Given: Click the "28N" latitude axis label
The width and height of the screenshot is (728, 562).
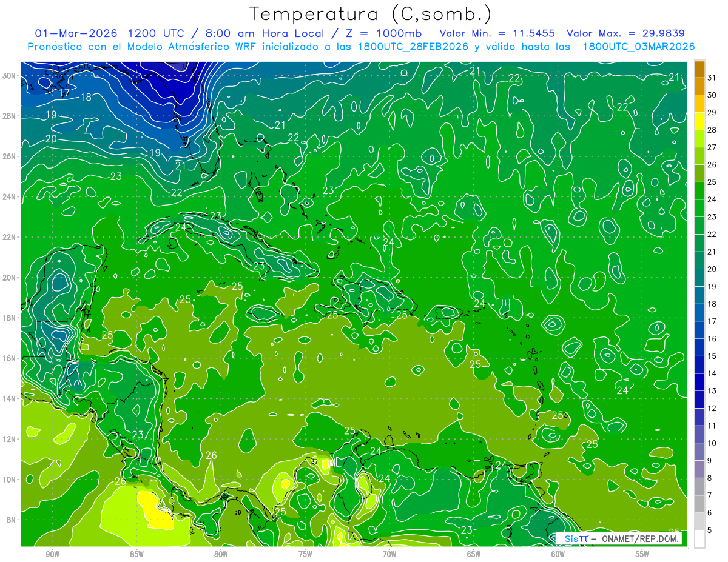Looking at the screenshot, I should [x=9, y=116].
